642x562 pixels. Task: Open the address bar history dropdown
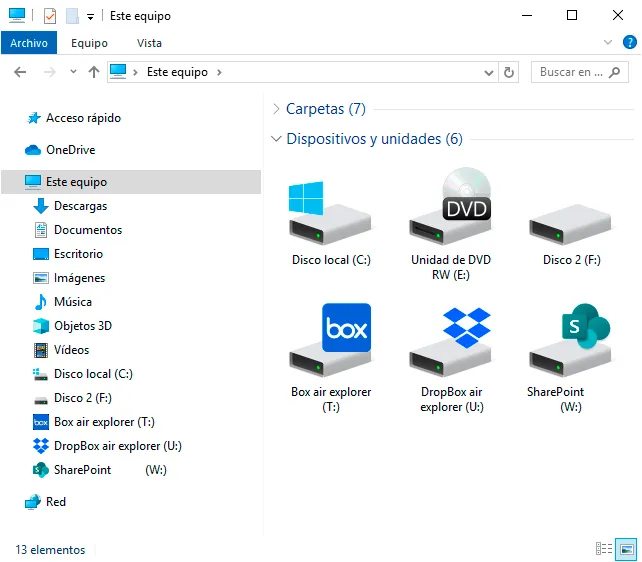click(489, 72)
